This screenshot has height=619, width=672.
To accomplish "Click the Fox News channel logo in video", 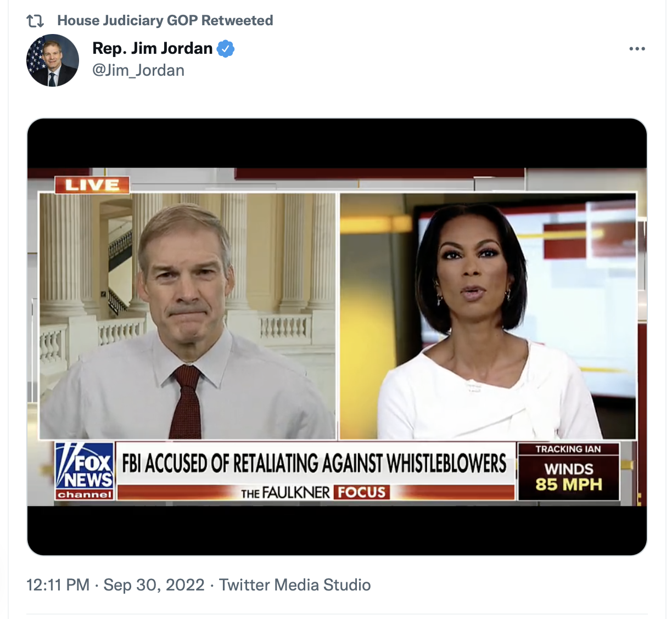I will coord(85,471).
